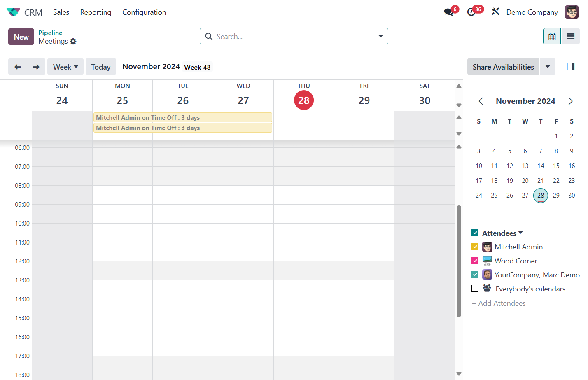Go to next week arrow
Screen dimensions: 588x380
click(36, 67)
